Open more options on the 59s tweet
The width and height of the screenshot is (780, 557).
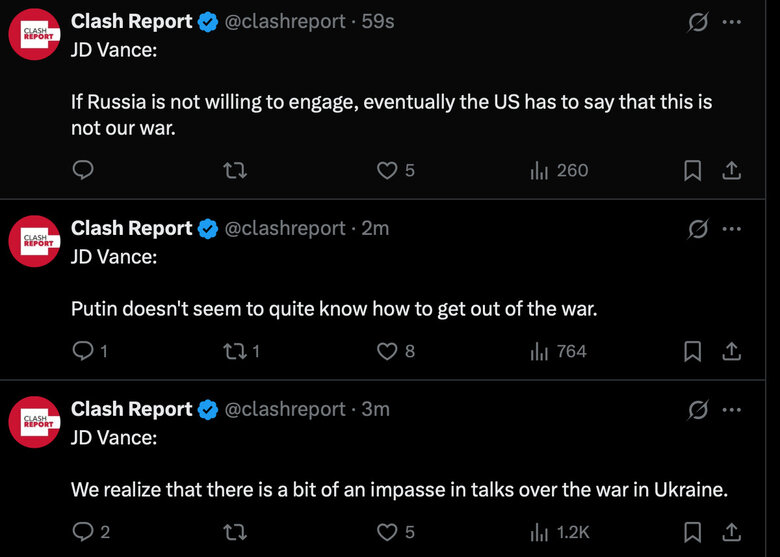[x=731, y=22]
